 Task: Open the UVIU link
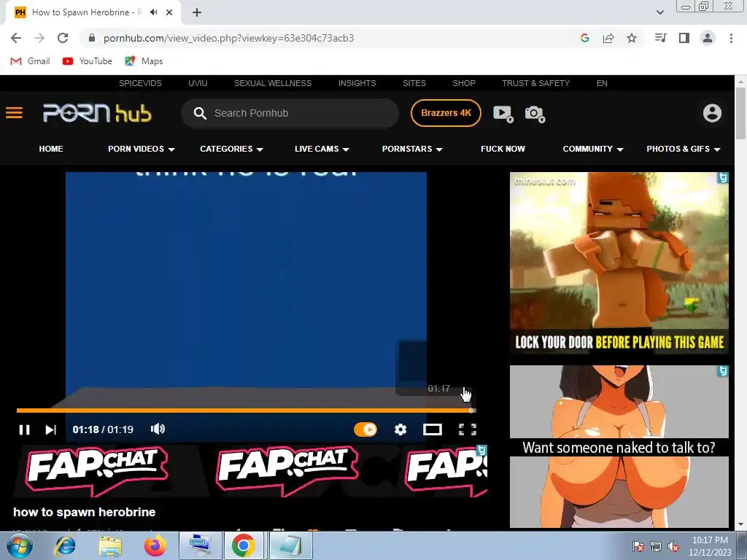pyautogui.click(x=198, y=83)
